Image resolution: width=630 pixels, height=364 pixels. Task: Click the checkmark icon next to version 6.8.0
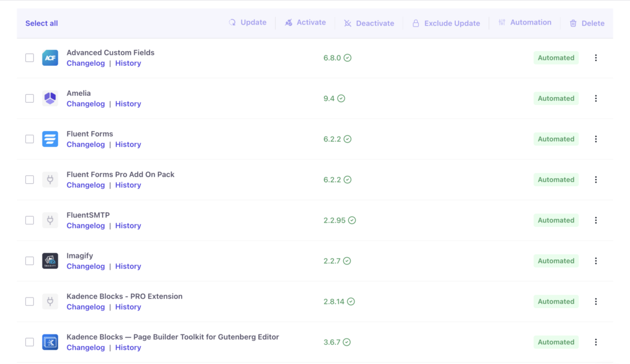tap(348, 58)
